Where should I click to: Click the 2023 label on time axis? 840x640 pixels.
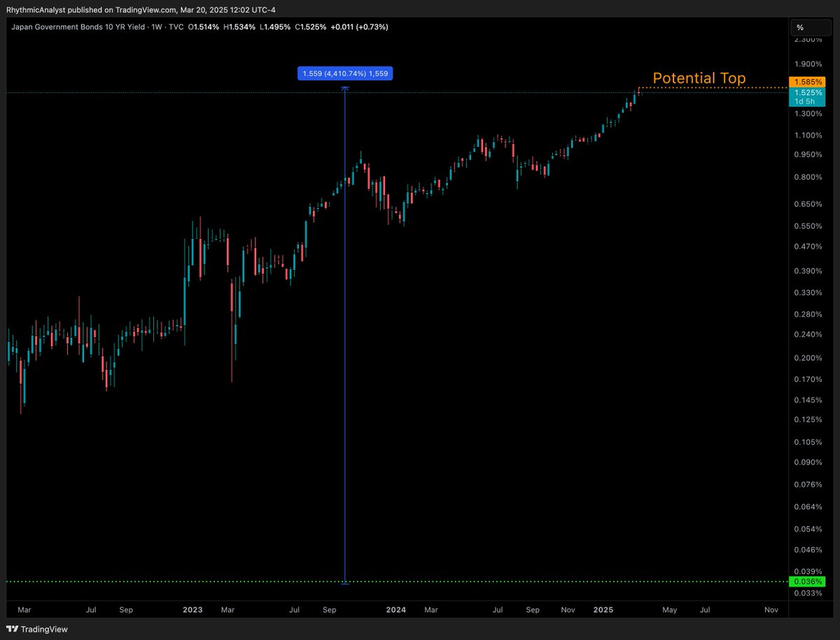[x=192, y=610]
